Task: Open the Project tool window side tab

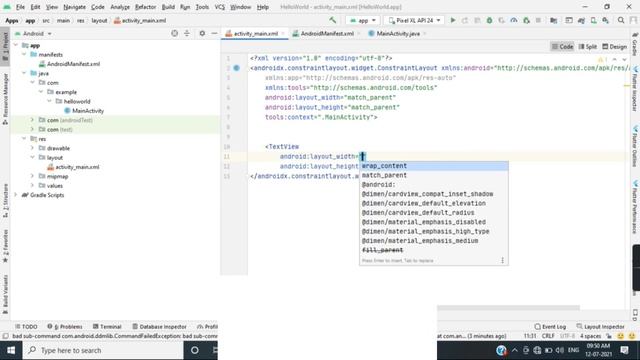Action: point(5,46)
